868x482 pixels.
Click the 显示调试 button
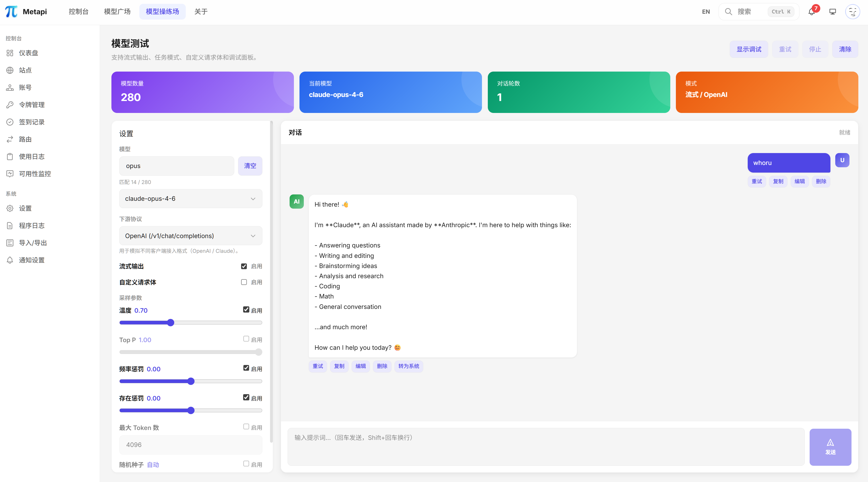coord(749,49)
